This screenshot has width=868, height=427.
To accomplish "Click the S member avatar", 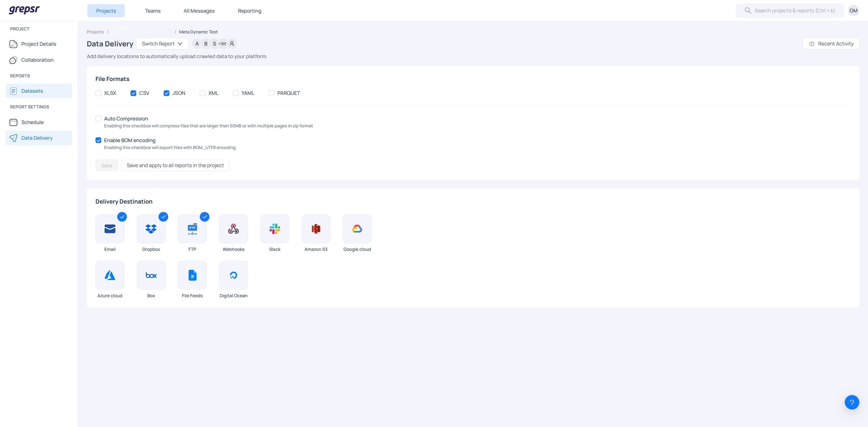I will [x=214, y=44].
